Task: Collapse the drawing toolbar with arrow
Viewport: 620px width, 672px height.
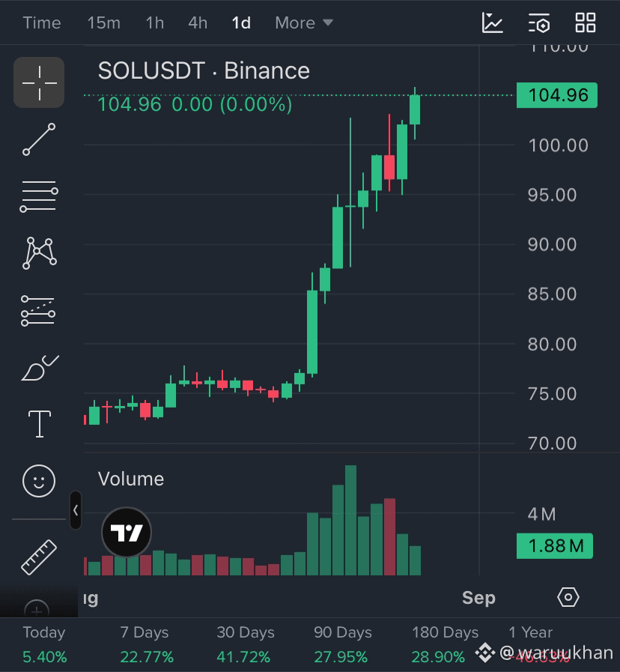Action: click(76, 510)
